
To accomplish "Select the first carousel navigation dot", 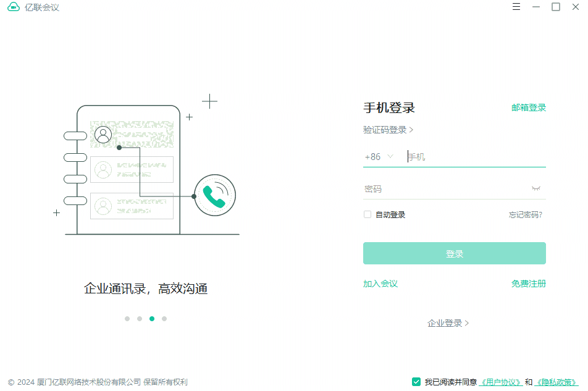I will (127, 319).
